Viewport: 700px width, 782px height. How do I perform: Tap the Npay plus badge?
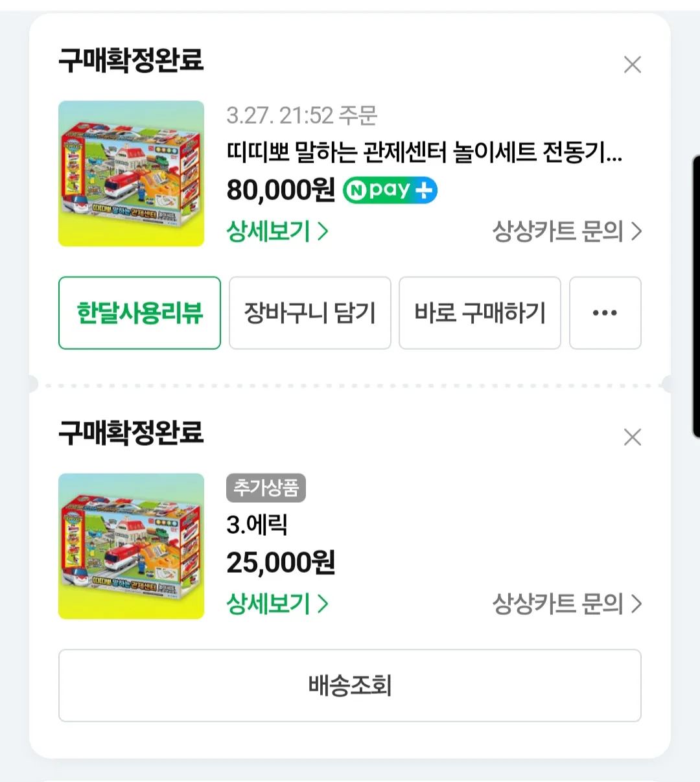click(x=390, y=190)
